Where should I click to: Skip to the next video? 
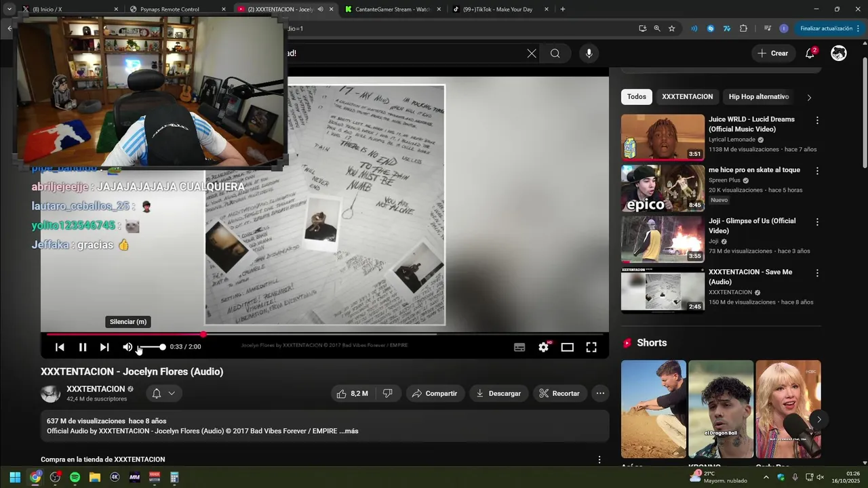point(104,347)
